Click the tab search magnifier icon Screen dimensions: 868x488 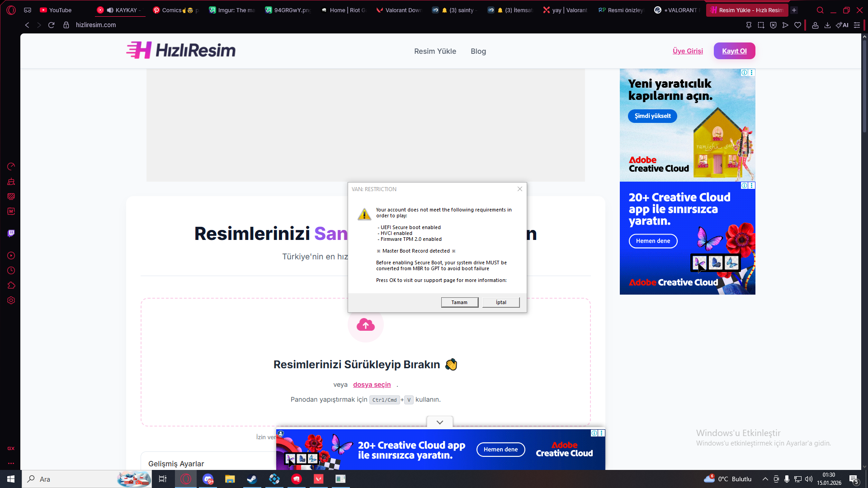pos(820,10)
